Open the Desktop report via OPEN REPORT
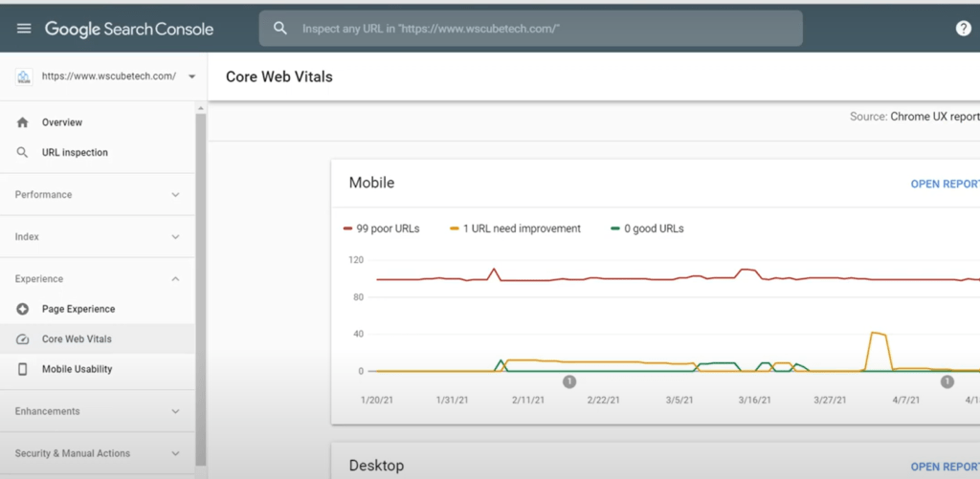The height and width of the screenshot is (479, 980). pos(945,467)
